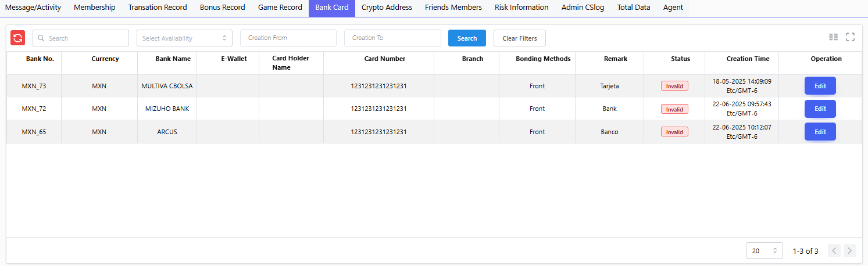Go to the previous page arrow
Viewport: 868px width, 266px height.
(x=834, y=251)
